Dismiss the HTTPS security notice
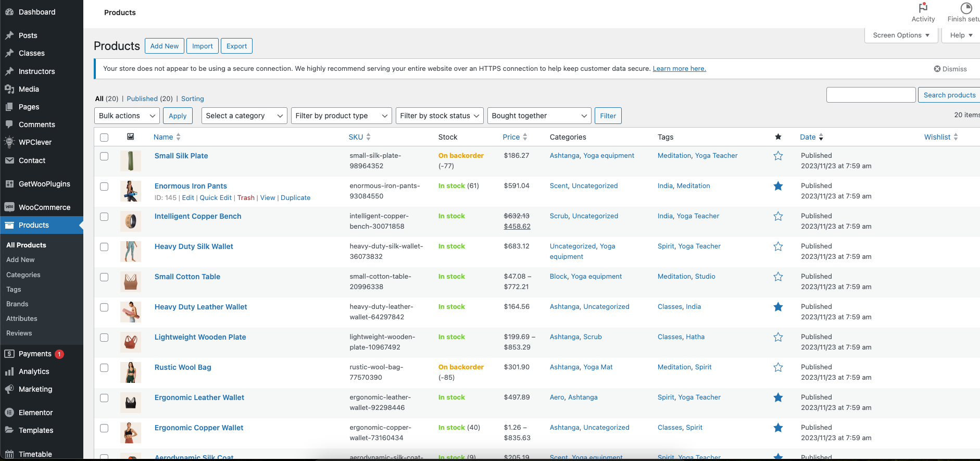980x461 pixels. click(x=950, y=69)
